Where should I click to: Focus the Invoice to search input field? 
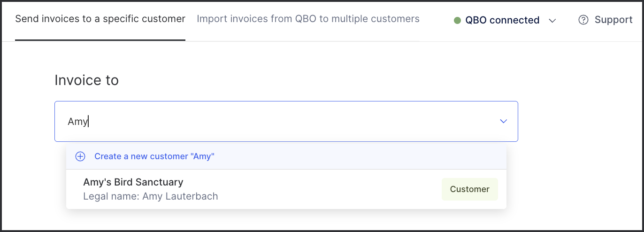click(286, 121)
